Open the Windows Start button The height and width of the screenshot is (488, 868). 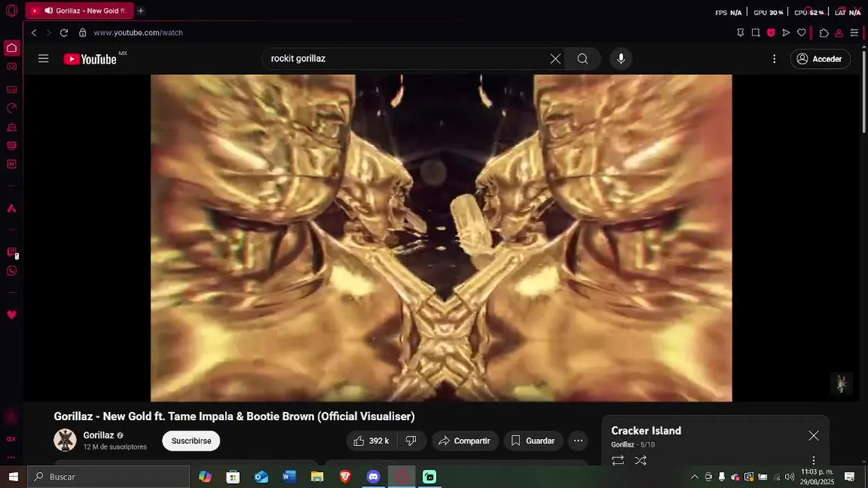[14, 476]
